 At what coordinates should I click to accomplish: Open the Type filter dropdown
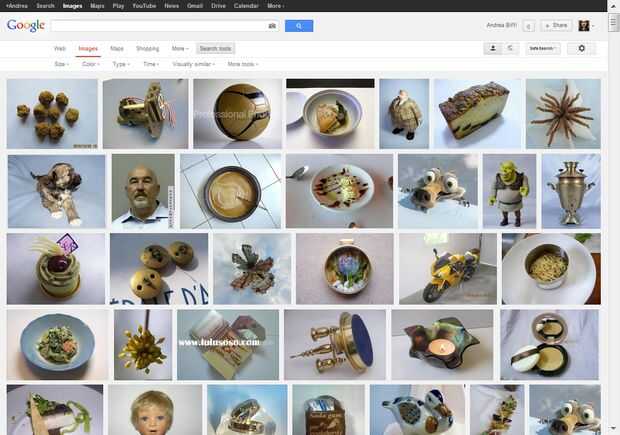(121, 64)
